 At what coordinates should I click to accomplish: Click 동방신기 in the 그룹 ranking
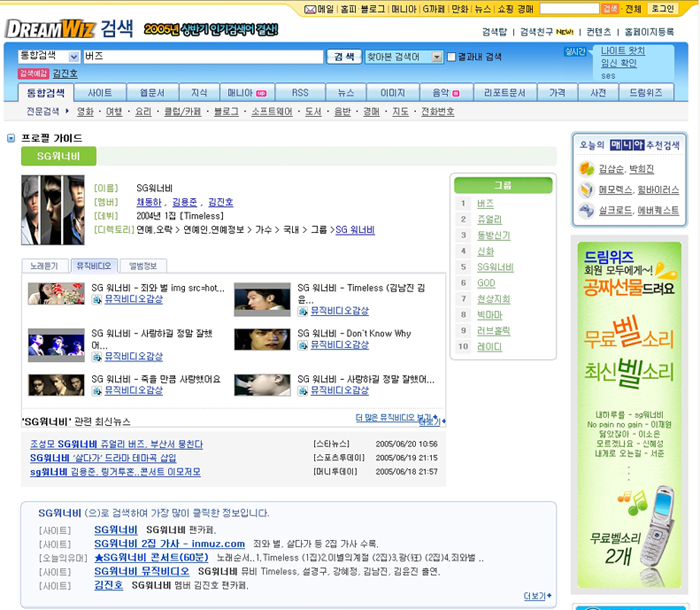[x=494, y=235]
